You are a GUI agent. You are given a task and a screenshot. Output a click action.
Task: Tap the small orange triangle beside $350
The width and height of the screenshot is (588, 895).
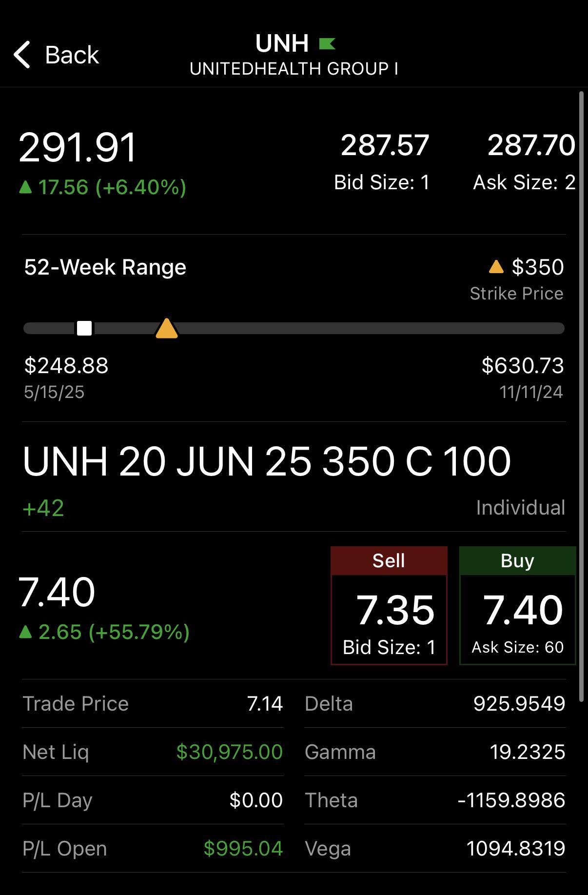click(496, 267)
